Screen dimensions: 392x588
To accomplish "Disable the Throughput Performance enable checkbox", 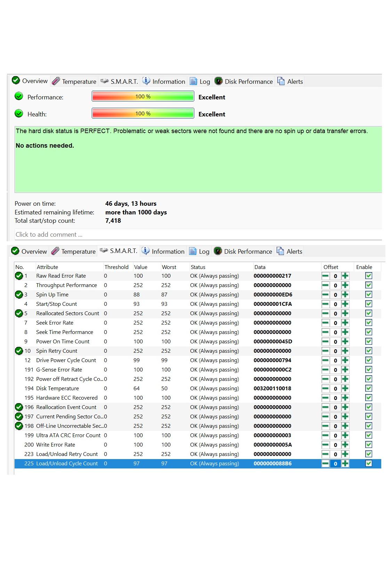I will 369,285.
